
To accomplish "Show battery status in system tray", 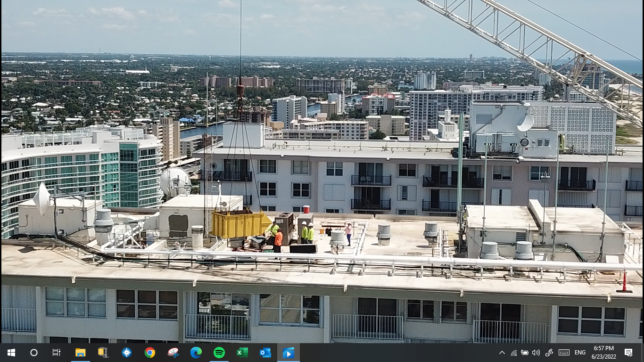I will [525, 353].
